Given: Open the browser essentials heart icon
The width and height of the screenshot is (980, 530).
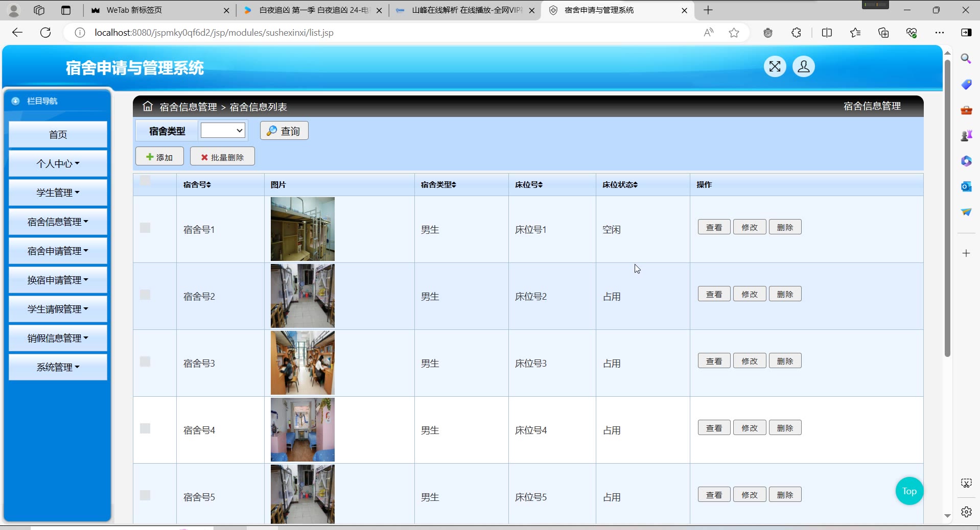Looking at the screenshot, I should click(912, 33).
